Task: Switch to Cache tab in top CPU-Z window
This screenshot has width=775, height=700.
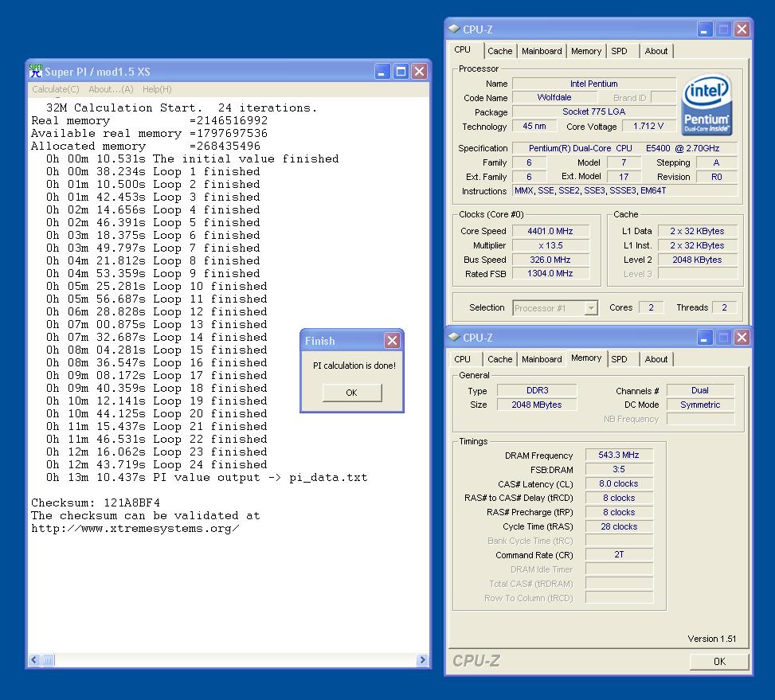Action: (499, 51)
